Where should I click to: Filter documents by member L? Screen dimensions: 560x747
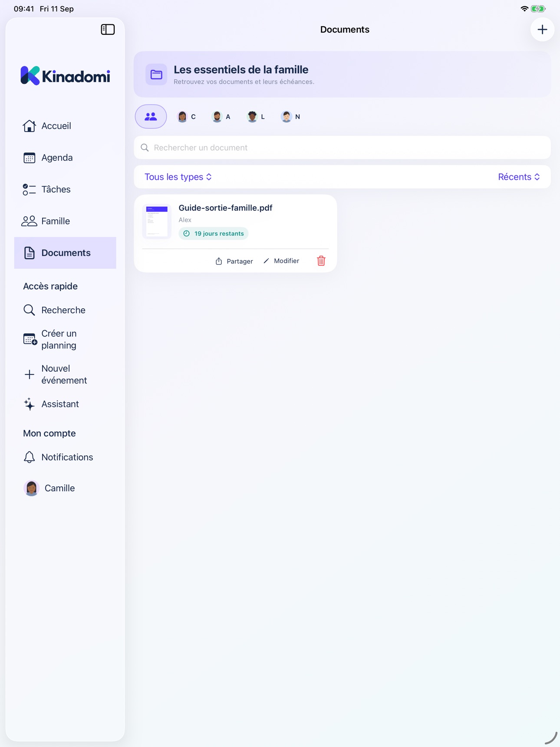(256, 116)
